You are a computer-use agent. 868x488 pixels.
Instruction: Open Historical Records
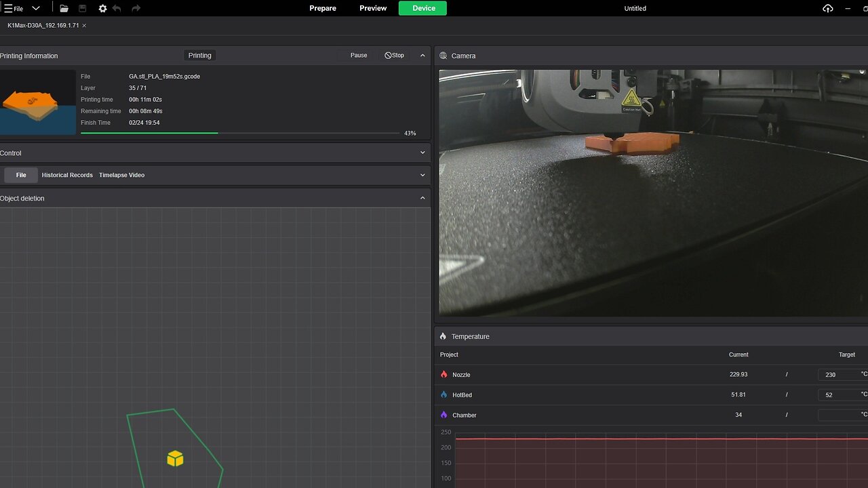click(x=67, y=175)
